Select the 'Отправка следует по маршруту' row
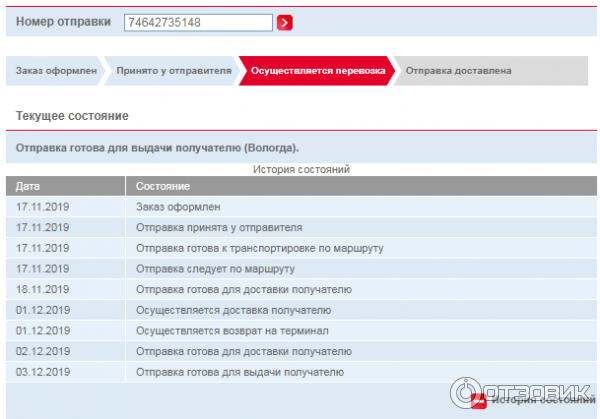600x419 pixels. (214, 269)
